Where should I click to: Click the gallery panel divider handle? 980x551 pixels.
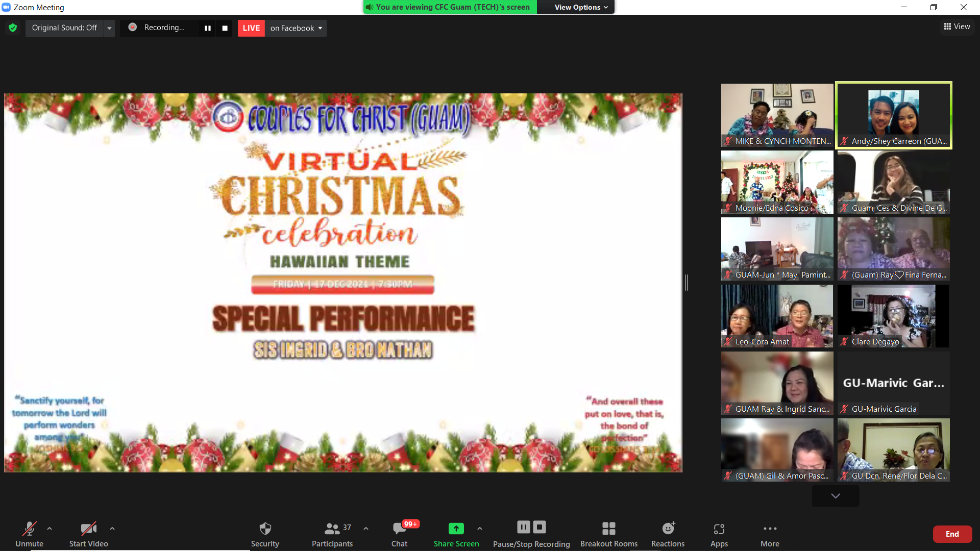pyautogui.click(x=687, y=282)
